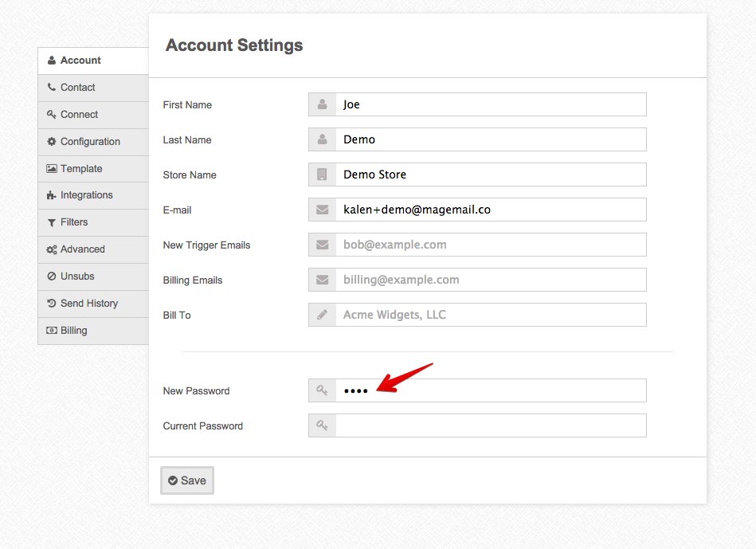Click the building icon beside Store Name

coord(323,175)
